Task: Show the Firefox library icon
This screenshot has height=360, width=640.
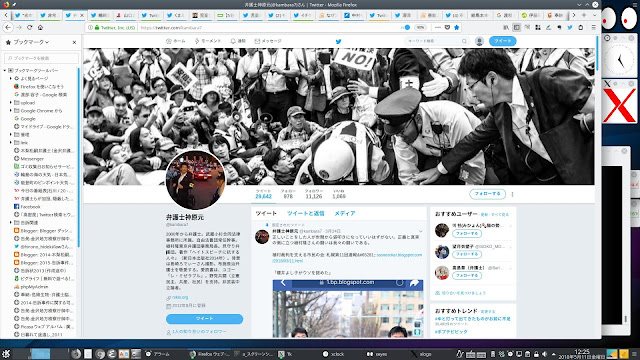Action: click(x=506, y=27)
